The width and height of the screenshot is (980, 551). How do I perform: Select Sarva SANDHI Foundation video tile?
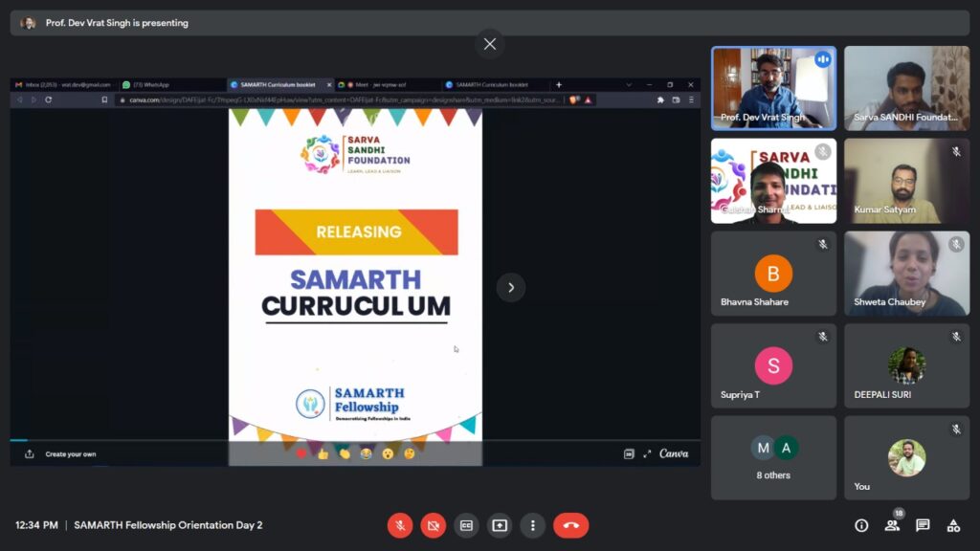(907, 88)
